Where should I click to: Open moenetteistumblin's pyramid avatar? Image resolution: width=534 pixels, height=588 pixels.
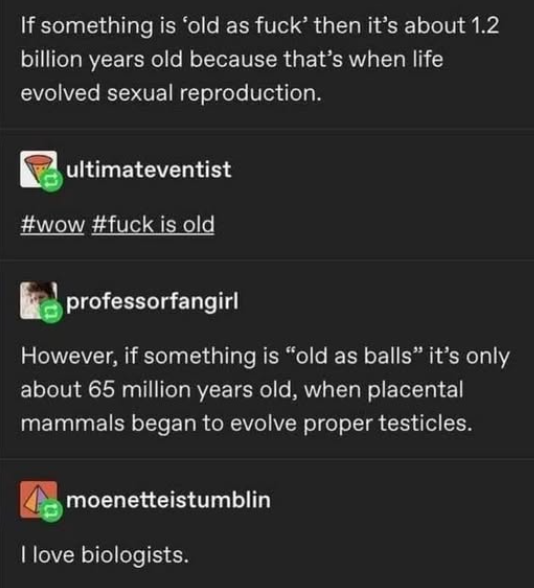(39, 500)
